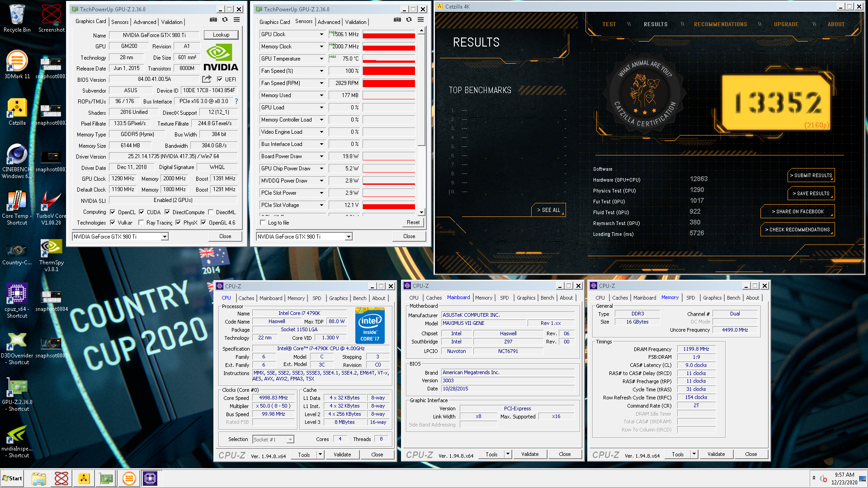Switch to Caches tab in CPU-Z CPU window
Viewport: 868px width, 488px height.
246,298
